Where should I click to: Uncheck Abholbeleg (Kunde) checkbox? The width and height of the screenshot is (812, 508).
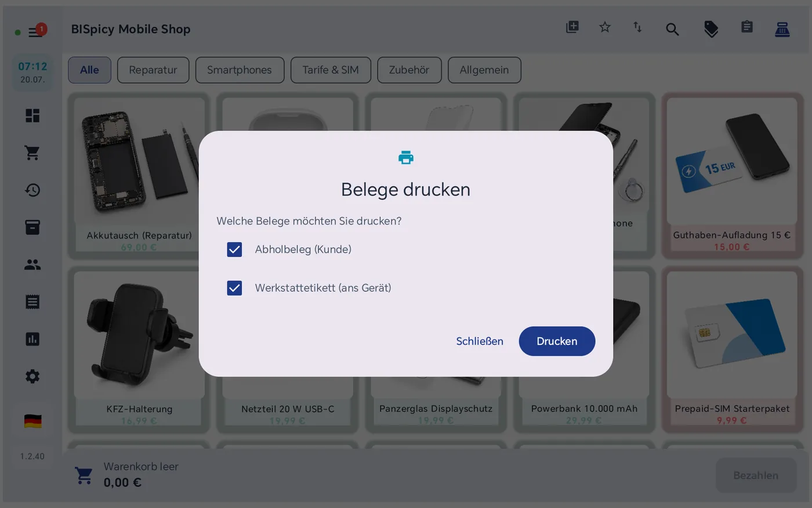pos(234,250)
